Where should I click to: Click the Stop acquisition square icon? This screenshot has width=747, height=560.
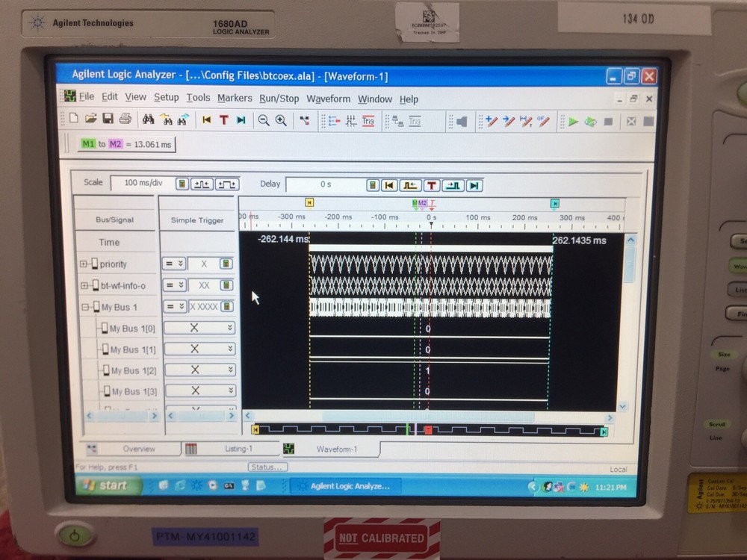(x=608, y=122)
